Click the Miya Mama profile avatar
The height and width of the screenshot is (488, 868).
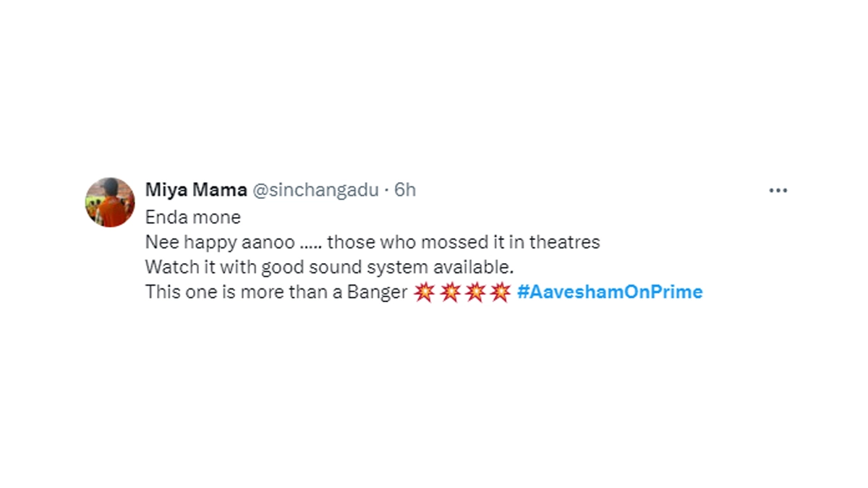(110, 202)
